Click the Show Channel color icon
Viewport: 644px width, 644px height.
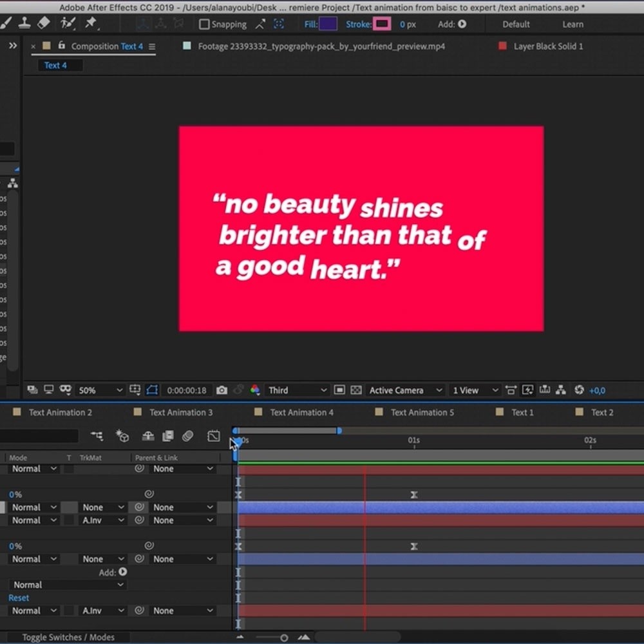(255, 390)
